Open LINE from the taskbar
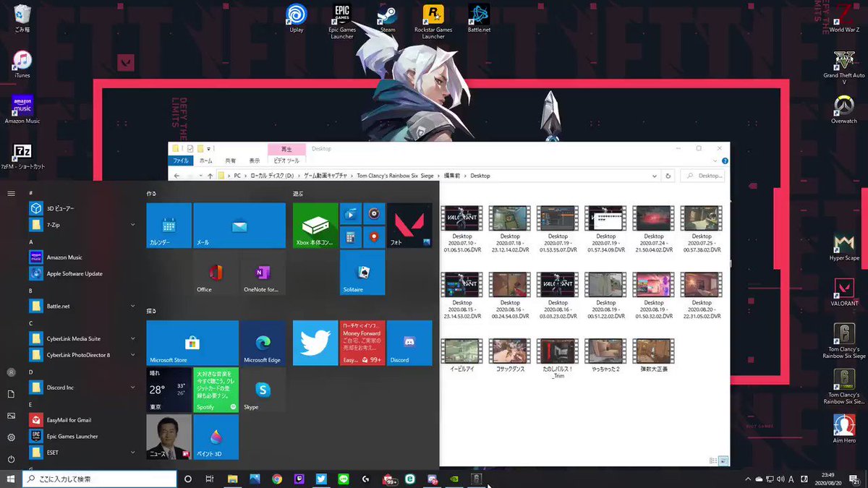Screen dimensions: 868x488 (344, 479)
